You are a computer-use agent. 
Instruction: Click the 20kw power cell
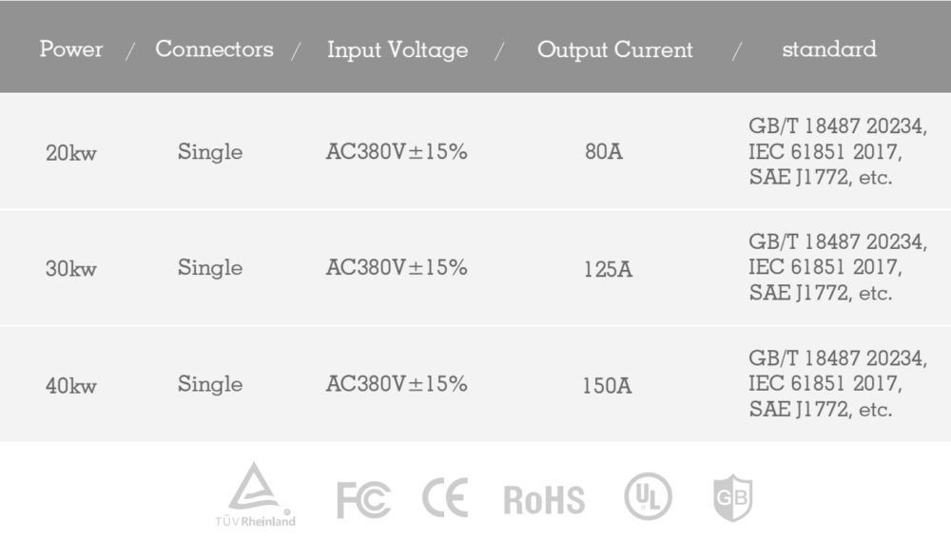(x=71, y=153)
